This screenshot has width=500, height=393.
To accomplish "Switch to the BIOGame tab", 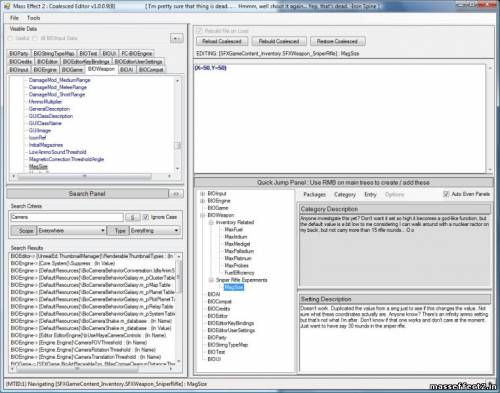I will 72,70.
